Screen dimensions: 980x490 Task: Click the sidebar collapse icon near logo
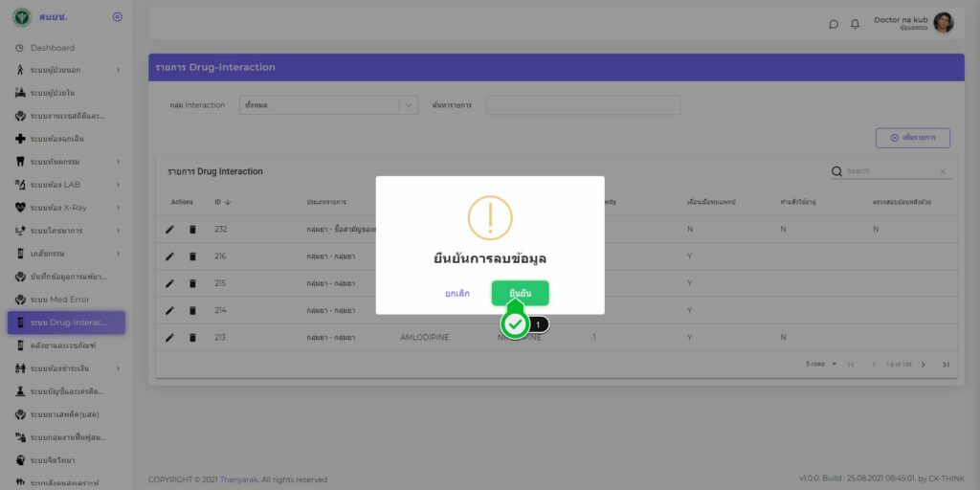(x=117, y=17)
